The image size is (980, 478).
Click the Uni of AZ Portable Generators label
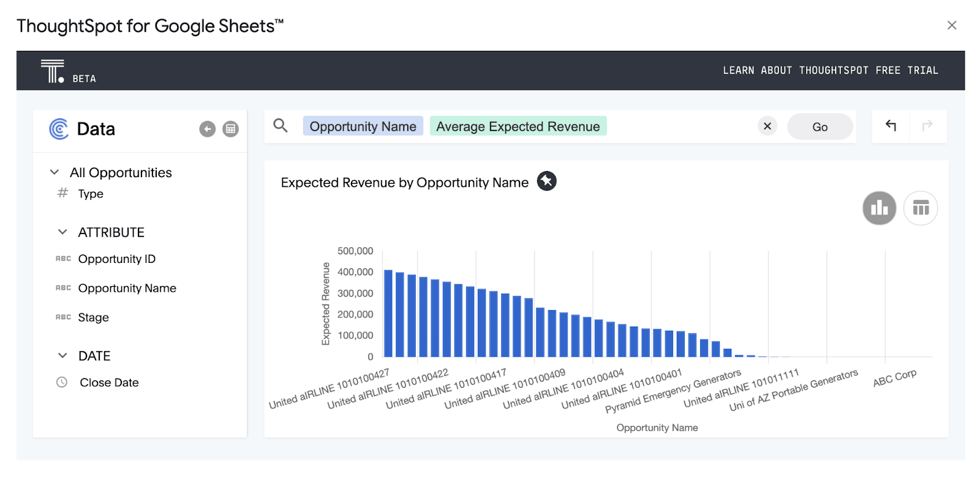coord(794,390)
